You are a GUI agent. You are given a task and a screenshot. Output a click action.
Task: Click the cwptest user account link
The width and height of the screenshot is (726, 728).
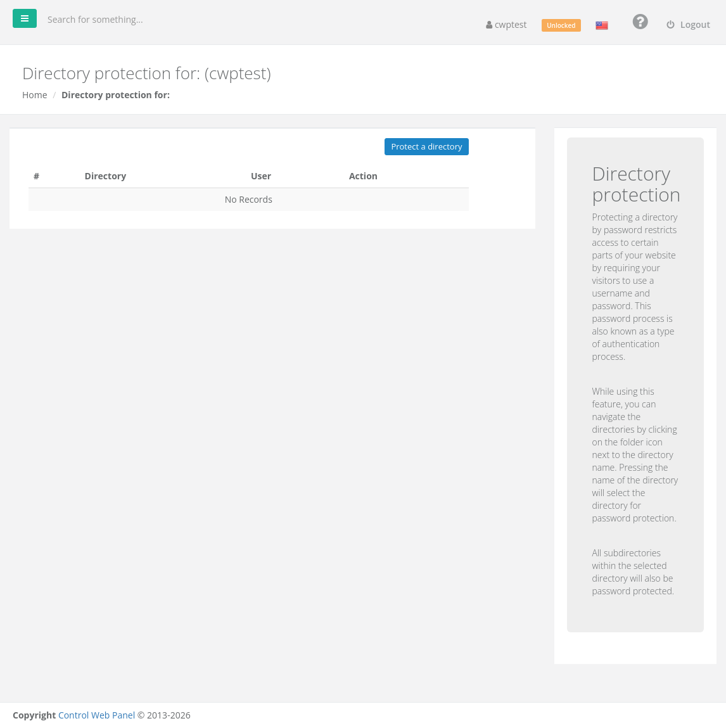[x=506, y=25]
